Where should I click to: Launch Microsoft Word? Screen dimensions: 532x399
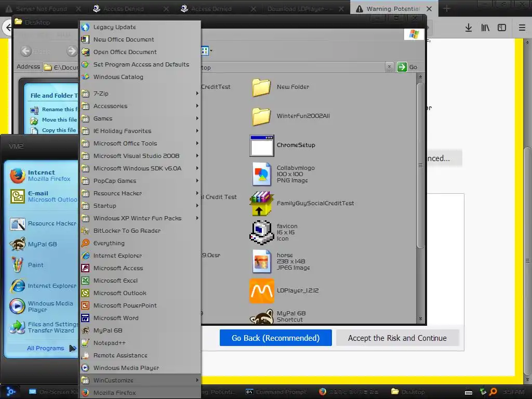tap(140, 318)
